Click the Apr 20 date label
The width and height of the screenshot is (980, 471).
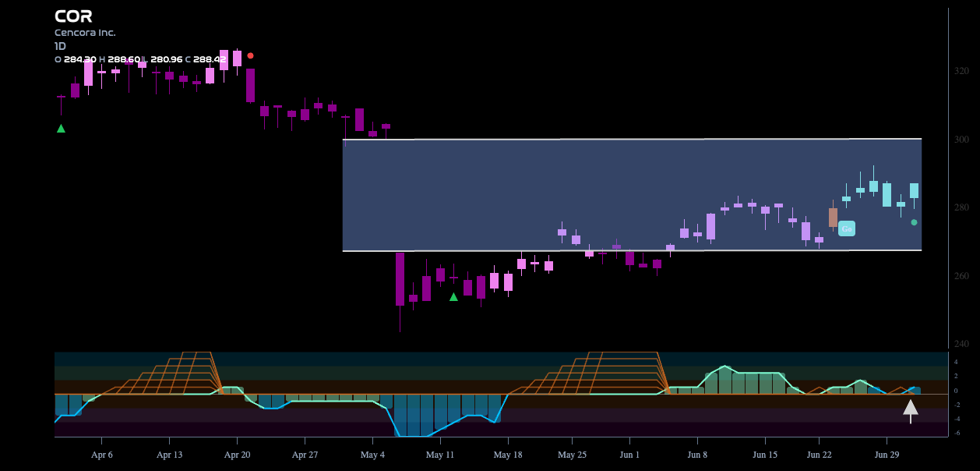click(237, 455)
